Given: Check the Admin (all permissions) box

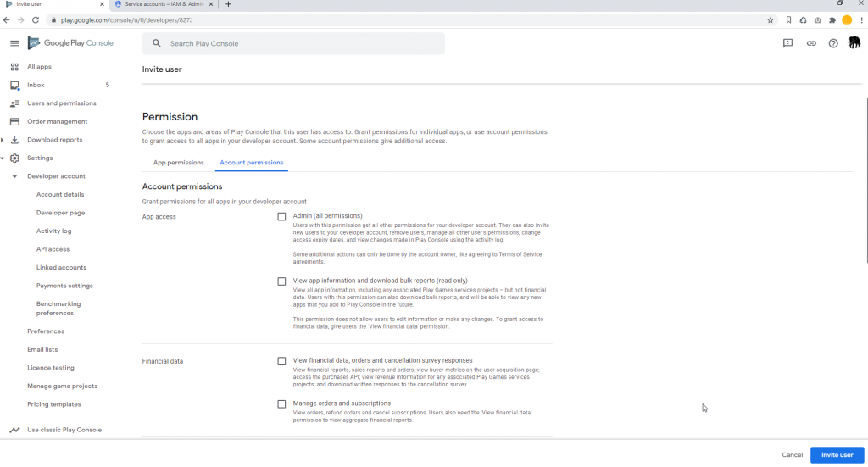Looking at the screenshot, I should pos(281,217).
